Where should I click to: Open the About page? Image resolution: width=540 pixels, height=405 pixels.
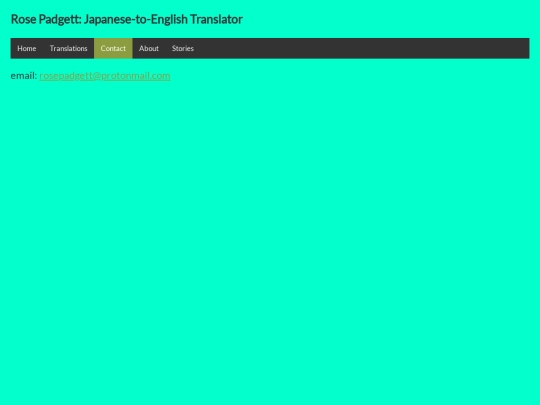pos(149,49)
